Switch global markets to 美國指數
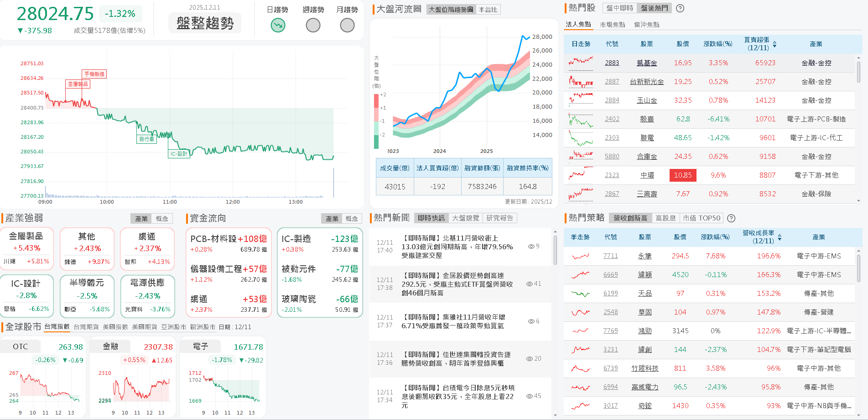The height and width of the screenshot is (420, 868). tap(115, 326)
